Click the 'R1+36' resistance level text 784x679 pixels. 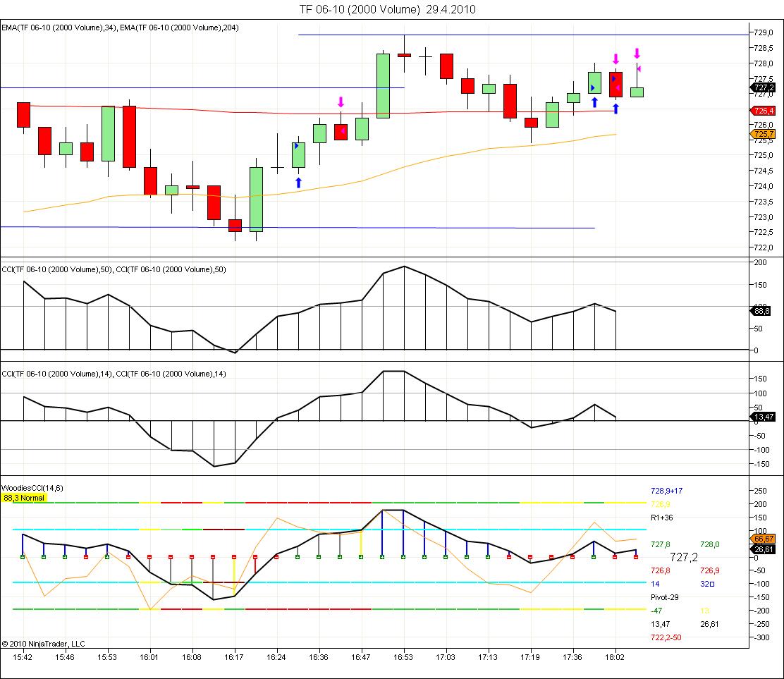(x=663, y=517)
